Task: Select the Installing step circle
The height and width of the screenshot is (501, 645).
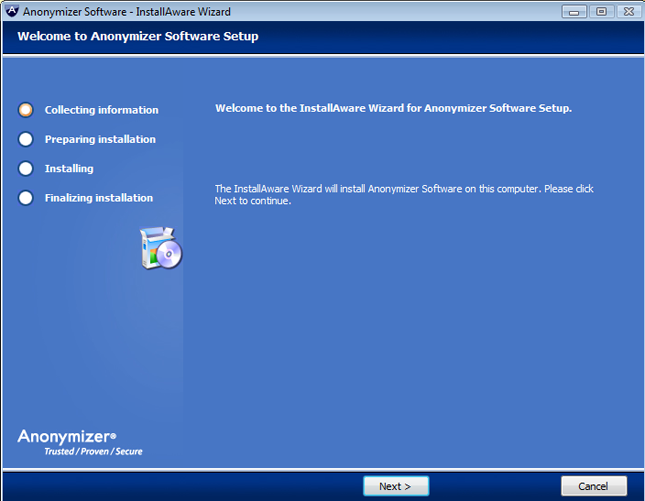Action: click(x=26, y=168)
